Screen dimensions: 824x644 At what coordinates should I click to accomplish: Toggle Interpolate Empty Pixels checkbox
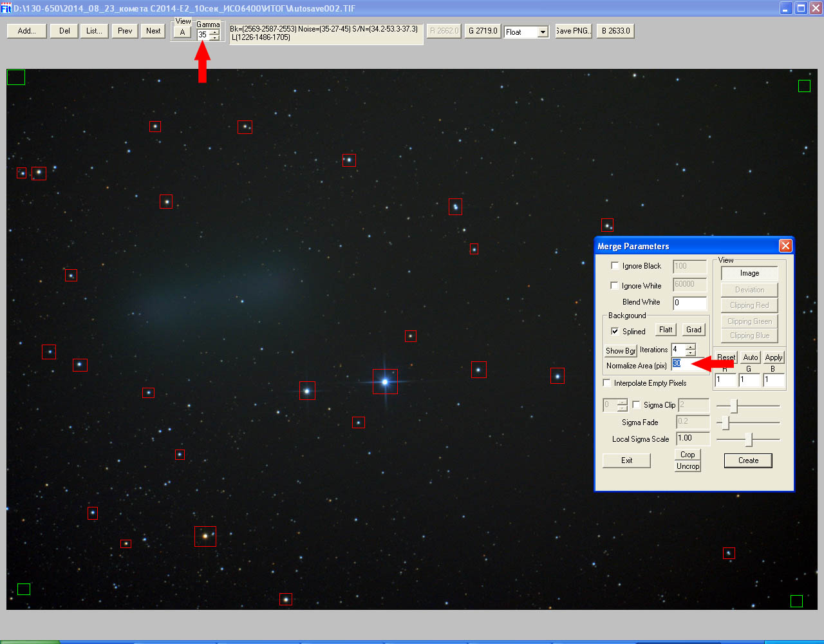[x=607, y=383]
